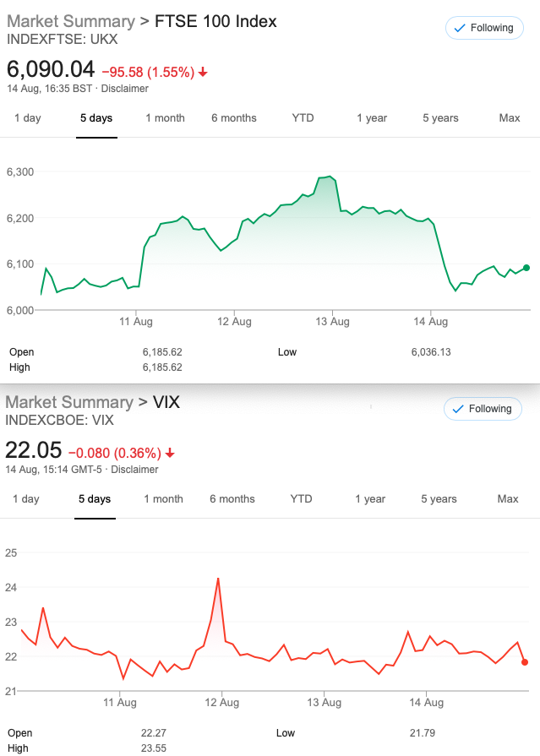The image size is (540, 756).
Task: Click the INDEXCBOE: VIX ticker text
Action: click(x=59, y=421)
